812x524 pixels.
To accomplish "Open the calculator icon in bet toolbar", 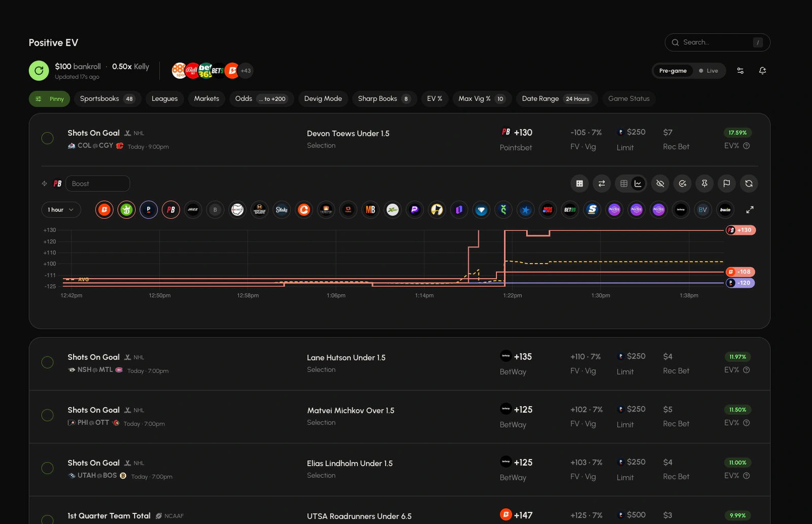I will click(x=580, y=184).
